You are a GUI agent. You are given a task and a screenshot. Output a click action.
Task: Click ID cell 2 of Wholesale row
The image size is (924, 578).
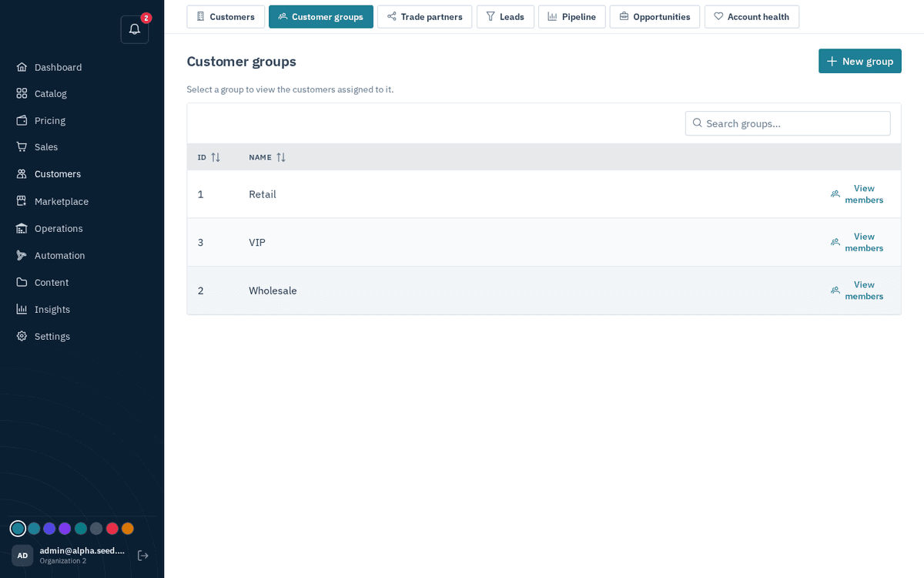[x=201, y=291]
